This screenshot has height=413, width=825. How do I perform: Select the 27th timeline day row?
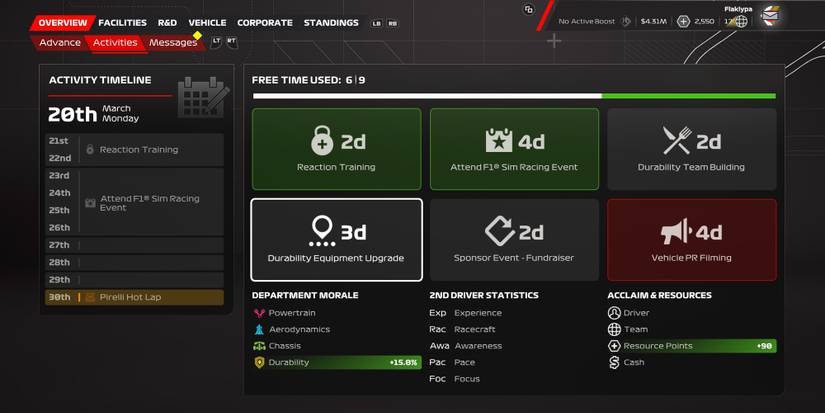click(134, 245)
